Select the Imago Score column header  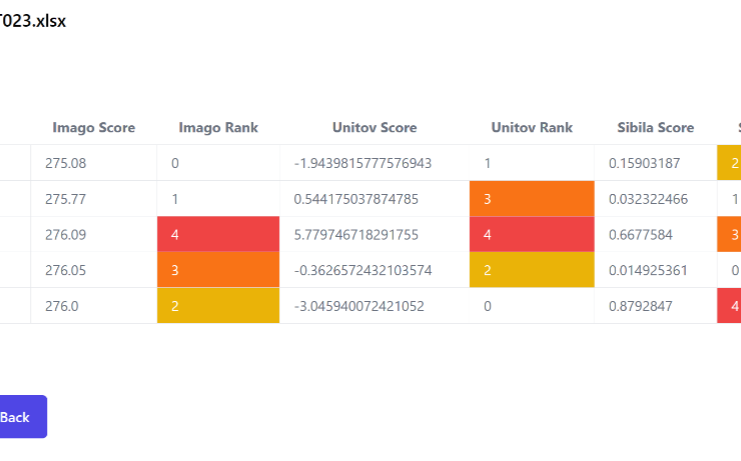94,128
